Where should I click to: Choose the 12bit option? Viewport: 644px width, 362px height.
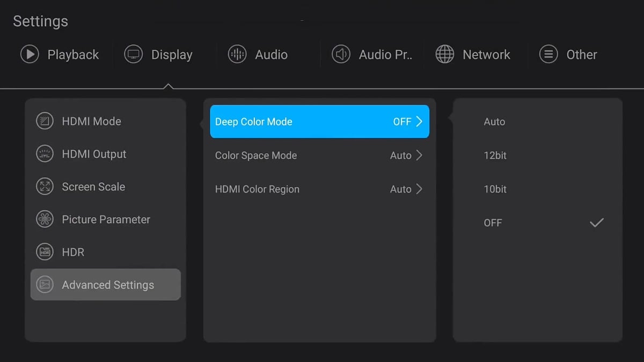(x=495, y=156)
